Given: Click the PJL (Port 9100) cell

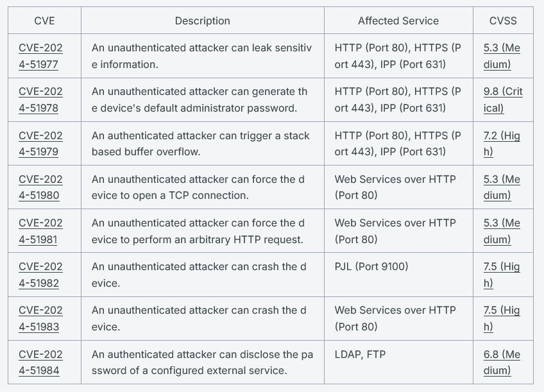Looking at the screenshot, I should click(371, 266).
